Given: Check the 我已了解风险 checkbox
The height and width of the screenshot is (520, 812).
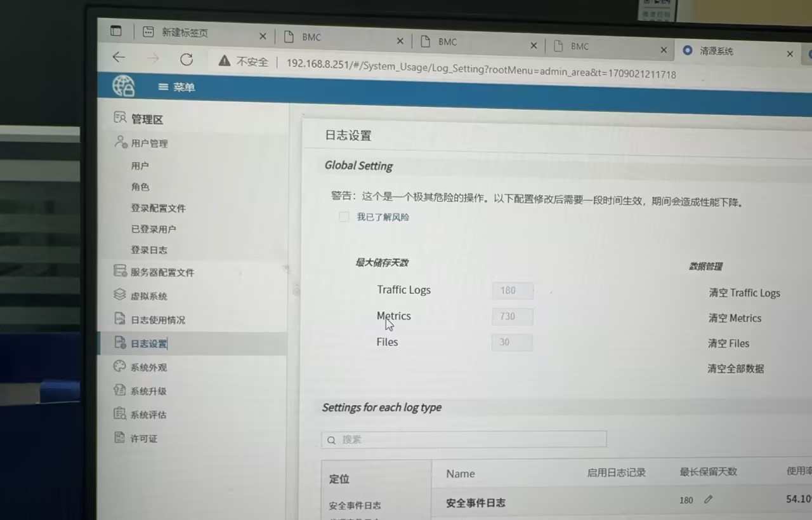Looking at the screenshot, I should coord(344,217).
